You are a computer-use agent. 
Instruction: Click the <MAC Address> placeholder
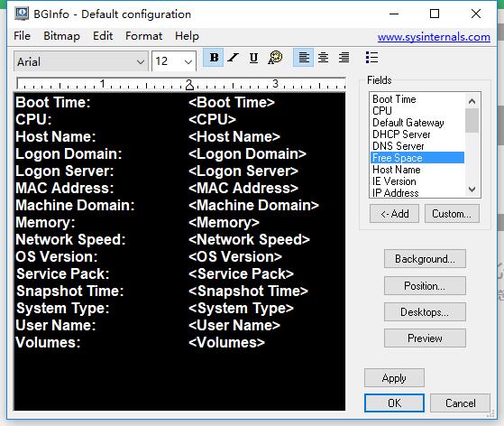[243, 188]
